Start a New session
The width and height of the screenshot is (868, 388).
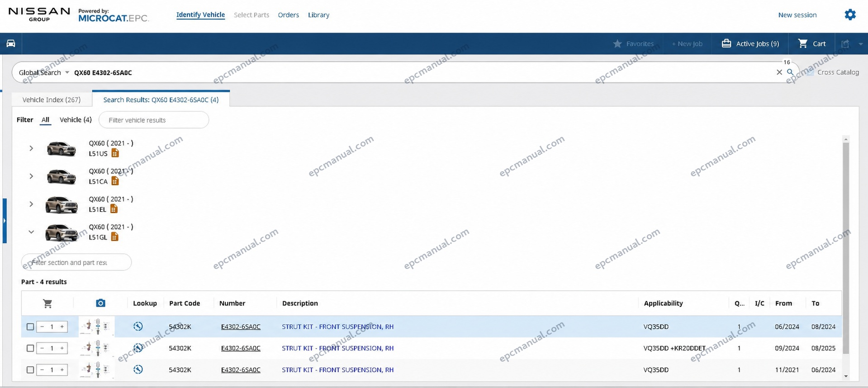pyautogui.click(x=797, y=15)
